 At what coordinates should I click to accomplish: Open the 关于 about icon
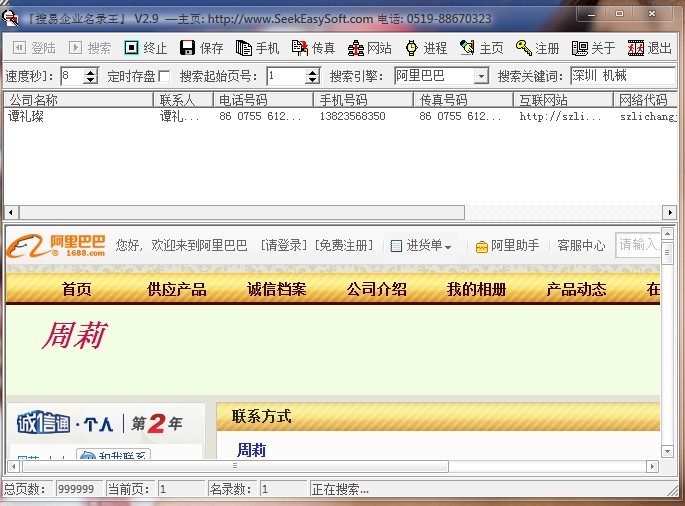580,48
